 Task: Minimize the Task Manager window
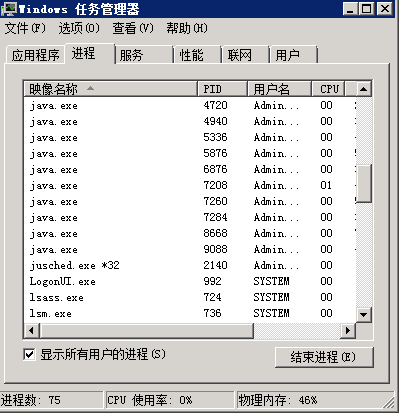(350, 9)
